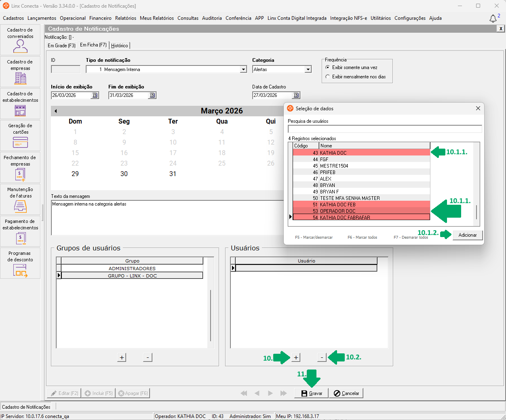The width and height of the screenshot is (506, 420).
Task: Select user row TESTE MFA SENHA MASTER
Action: click(x=361, y=198)
